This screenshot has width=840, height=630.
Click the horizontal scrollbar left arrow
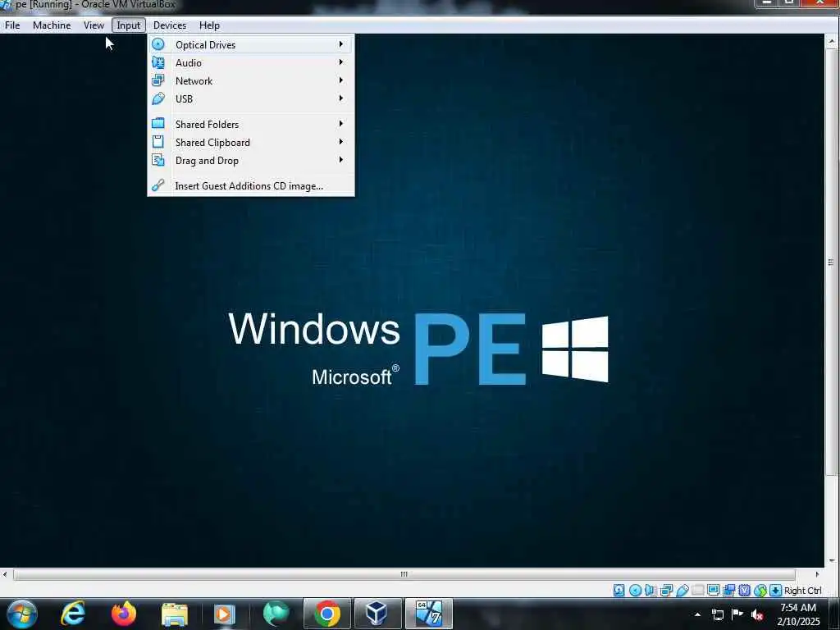pyautogui.click(x=5, y=574)
